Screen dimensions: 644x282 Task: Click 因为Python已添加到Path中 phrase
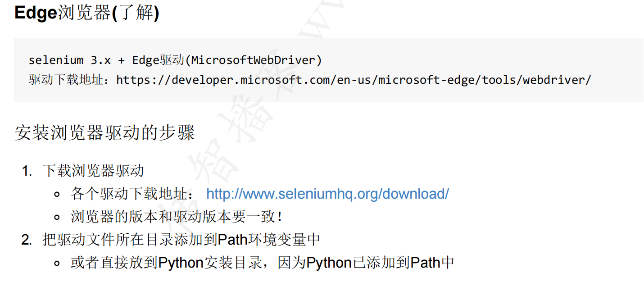point(366,263)
